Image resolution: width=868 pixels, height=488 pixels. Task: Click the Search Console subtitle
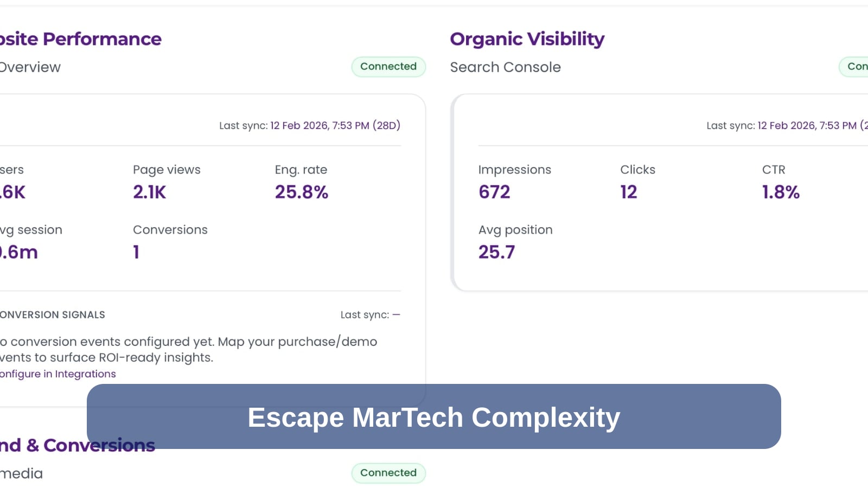[505, 67]
